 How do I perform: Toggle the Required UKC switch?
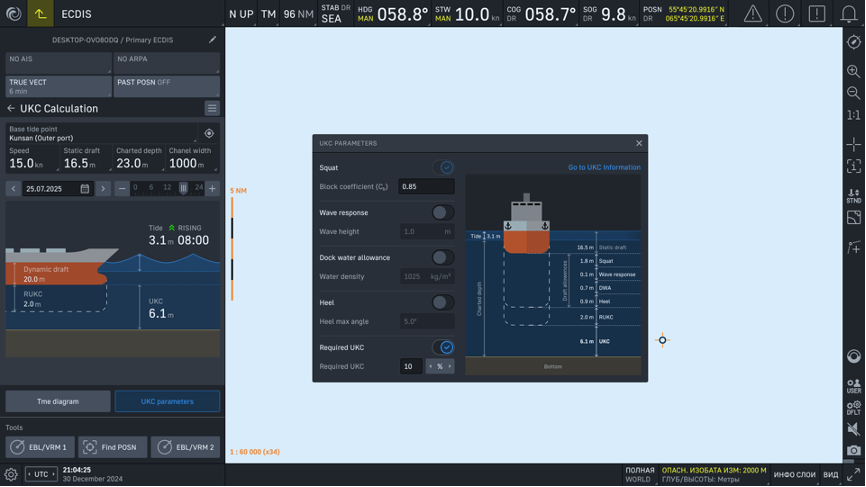pyautogui.click(x=443, y=347)
